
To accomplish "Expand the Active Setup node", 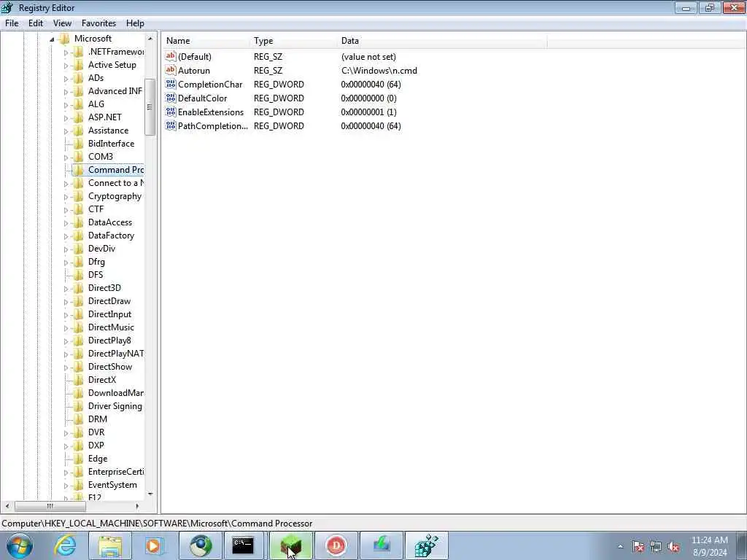I will [x=66, y=66].
